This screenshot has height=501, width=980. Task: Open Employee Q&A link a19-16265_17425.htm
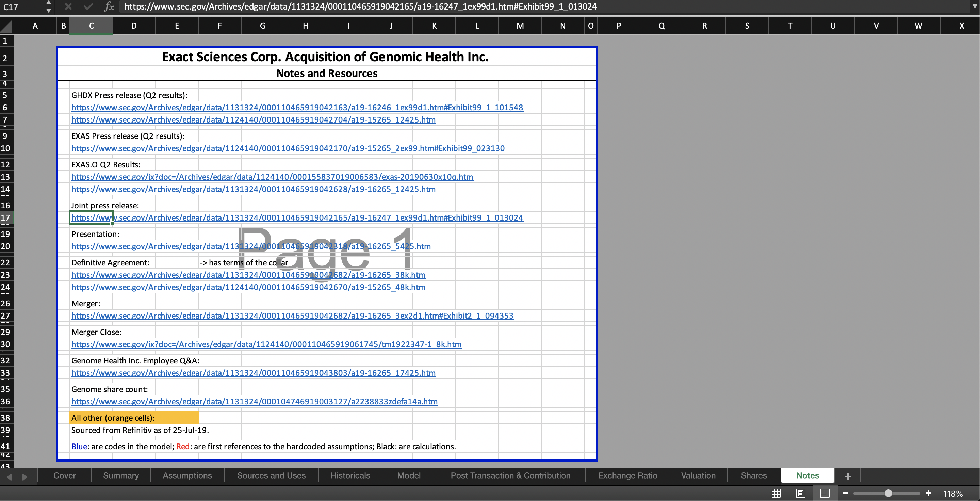[254, 373]
